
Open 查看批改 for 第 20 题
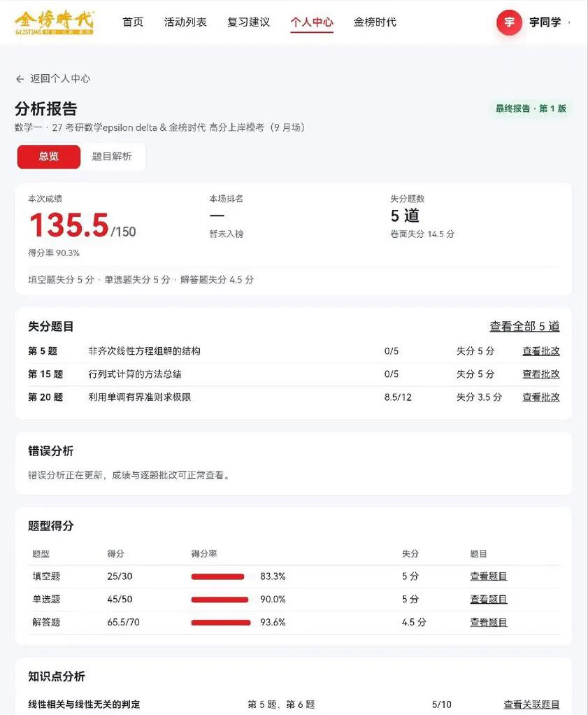(541, 397)
